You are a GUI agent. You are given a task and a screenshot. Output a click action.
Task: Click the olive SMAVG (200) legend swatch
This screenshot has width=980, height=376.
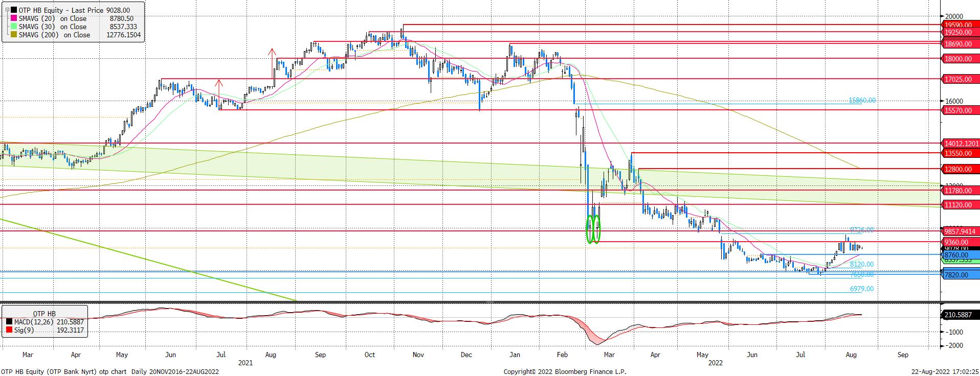(x=13, y=35)
